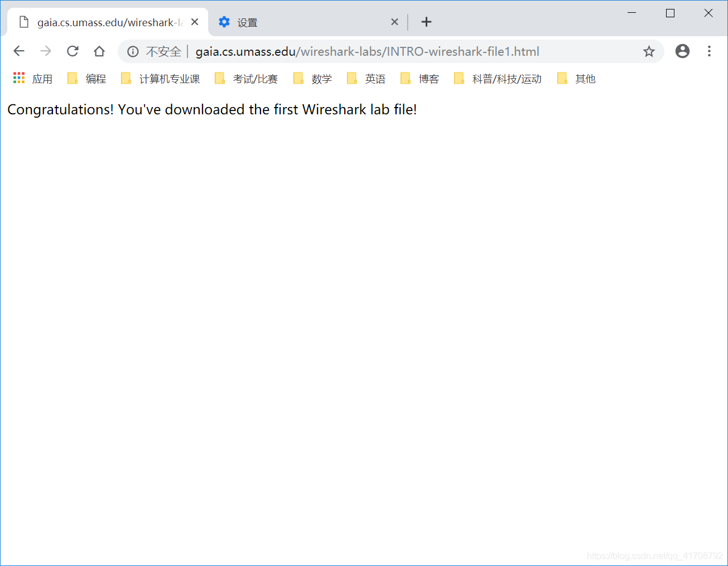Open the 其他 bookmarks folder
The image size is (728, 566).
tap(577, 79)
